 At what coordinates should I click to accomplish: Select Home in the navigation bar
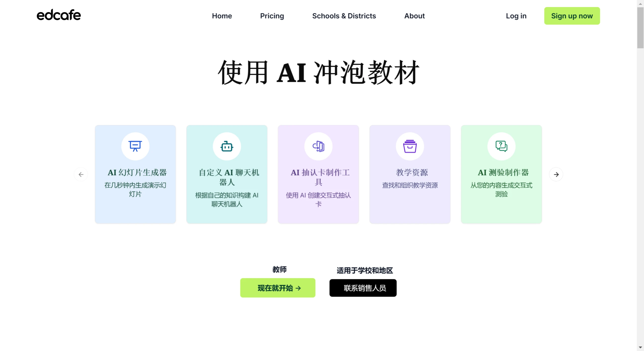[222, 16]
